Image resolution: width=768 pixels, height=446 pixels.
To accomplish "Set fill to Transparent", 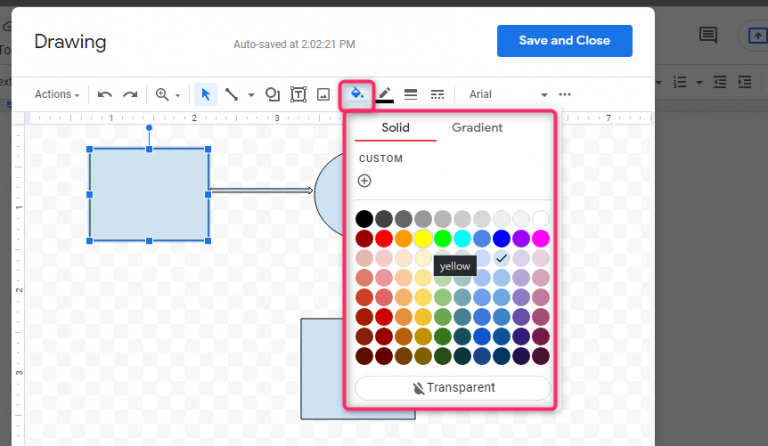I will [x=453, y=388].
